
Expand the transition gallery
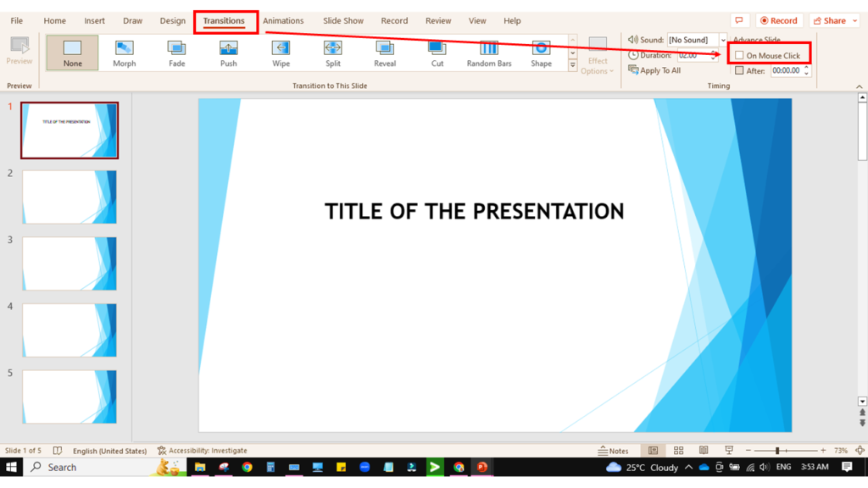pos(573,66)
